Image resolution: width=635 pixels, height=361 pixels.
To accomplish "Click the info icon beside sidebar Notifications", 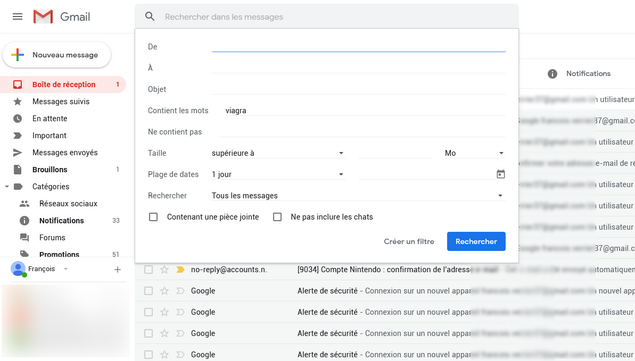I will [24, 220].
